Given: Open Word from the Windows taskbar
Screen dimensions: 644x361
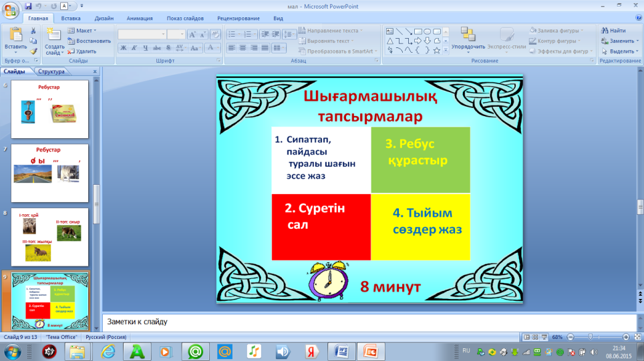Looking at the screenshot, I should point(341,352).
